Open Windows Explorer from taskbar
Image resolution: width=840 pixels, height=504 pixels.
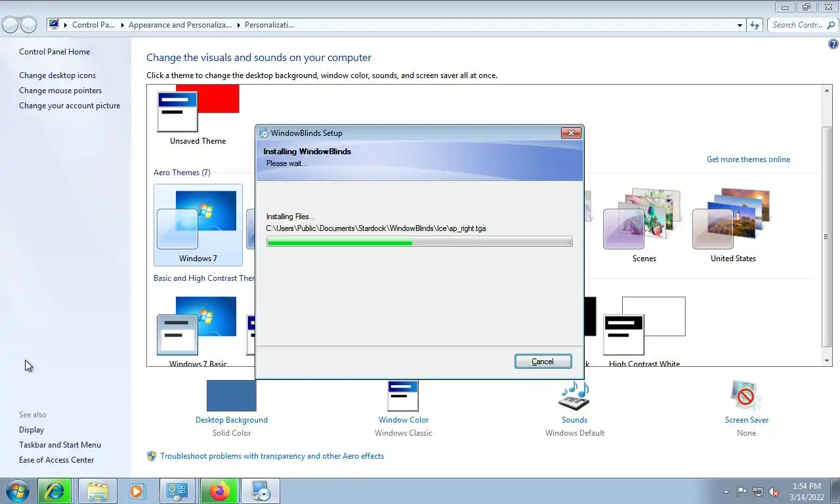(97, 491)
